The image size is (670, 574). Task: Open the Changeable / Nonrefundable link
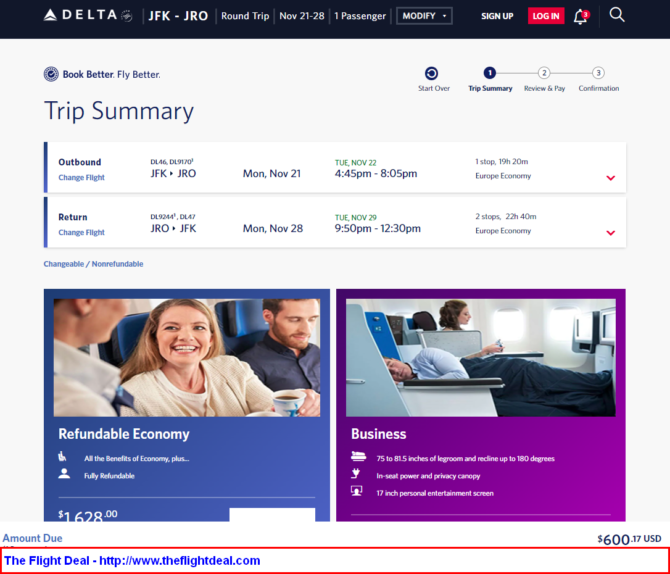pos(93,264)
